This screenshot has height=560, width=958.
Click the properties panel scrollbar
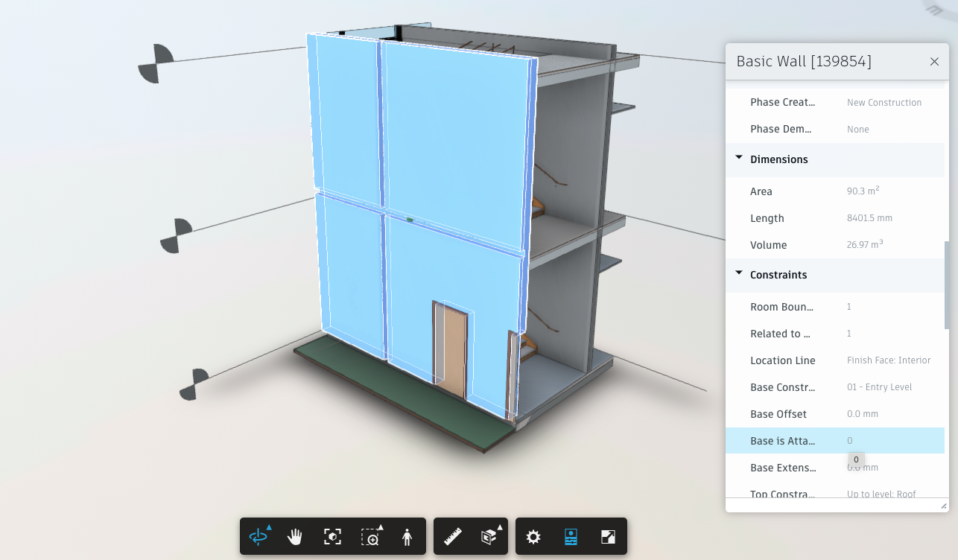[x=946, y=284]
